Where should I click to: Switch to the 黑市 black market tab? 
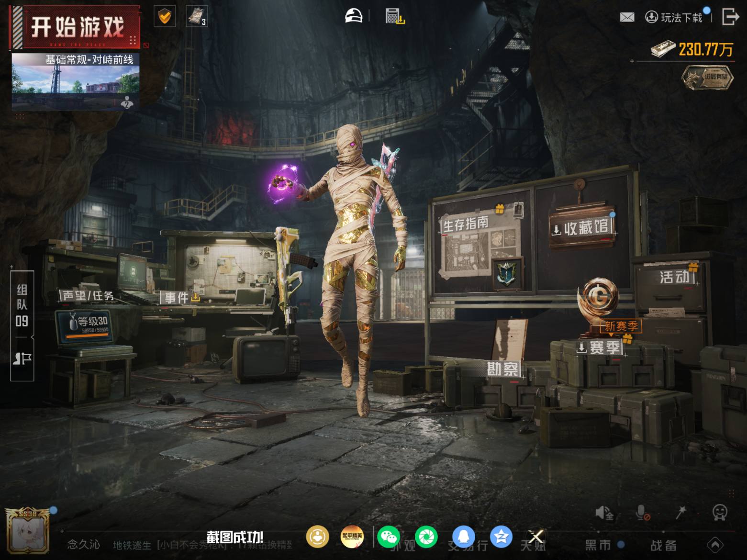pyautogui.click(x=598, y=545)
